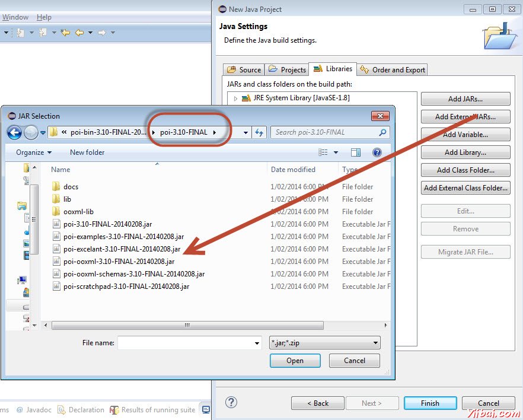This screenshot has width=523, height=420.
Task: Click the back navigation arrow in JAR Selection
Action: tap(13, 132)
